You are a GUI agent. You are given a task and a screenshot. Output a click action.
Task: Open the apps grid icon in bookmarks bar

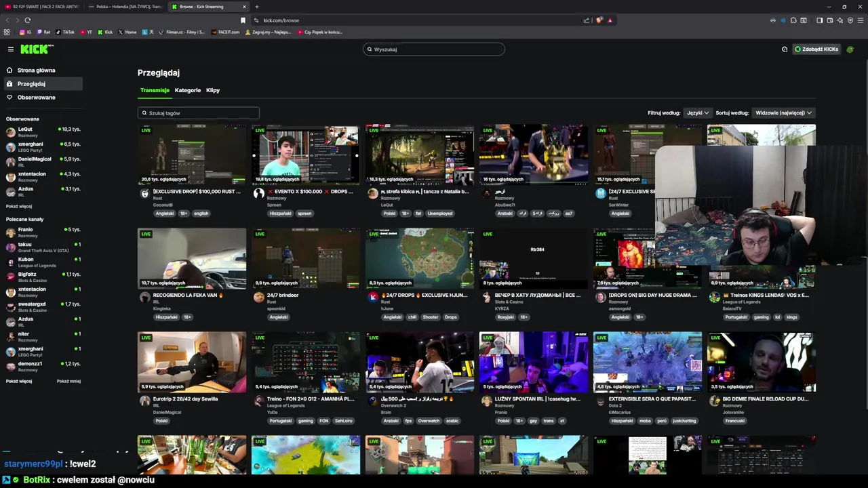click(x=7, y=32)
